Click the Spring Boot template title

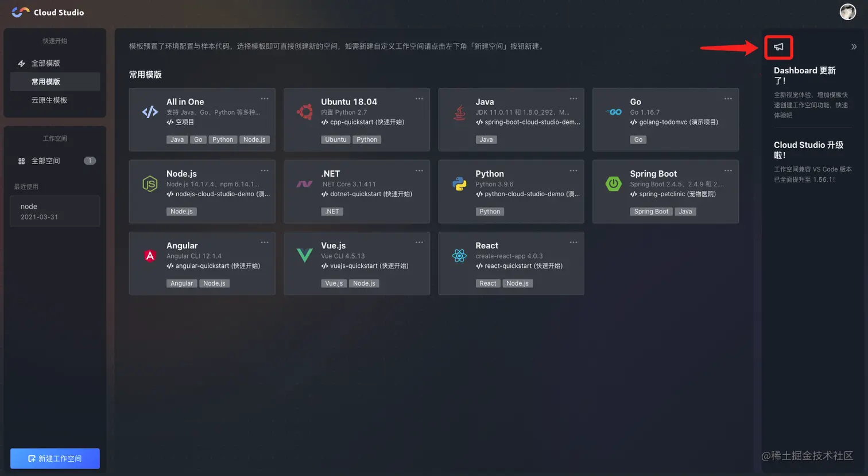653,174
